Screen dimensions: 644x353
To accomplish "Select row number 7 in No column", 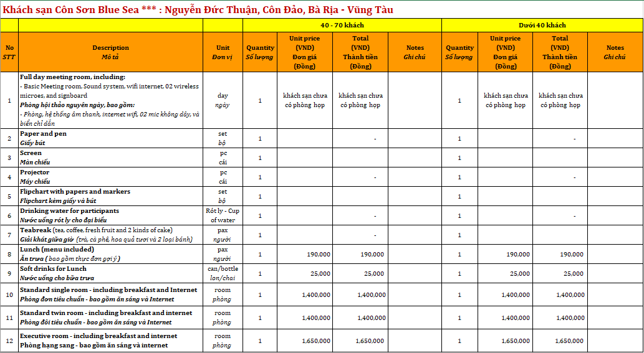I will (x=9, y=235).
